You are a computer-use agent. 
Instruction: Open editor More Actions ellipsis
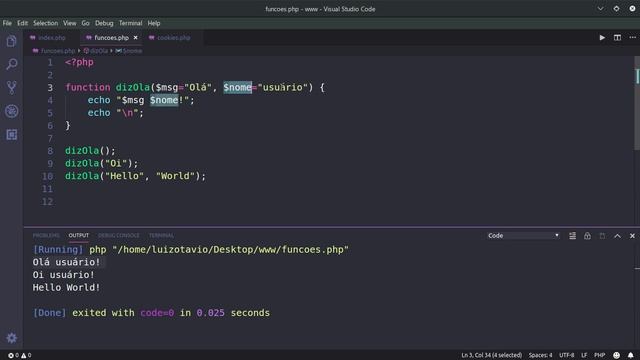632,38
